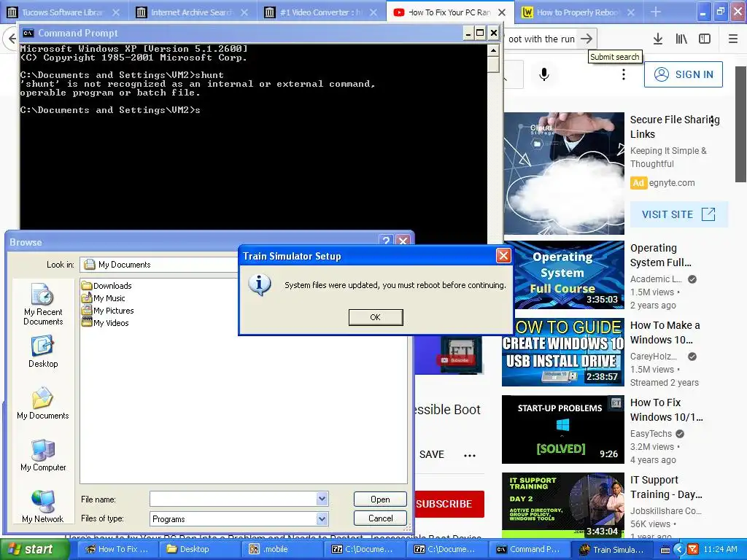Open How To Fix Windows 10/1… title
Screen dimensions: 747x560
667,410
